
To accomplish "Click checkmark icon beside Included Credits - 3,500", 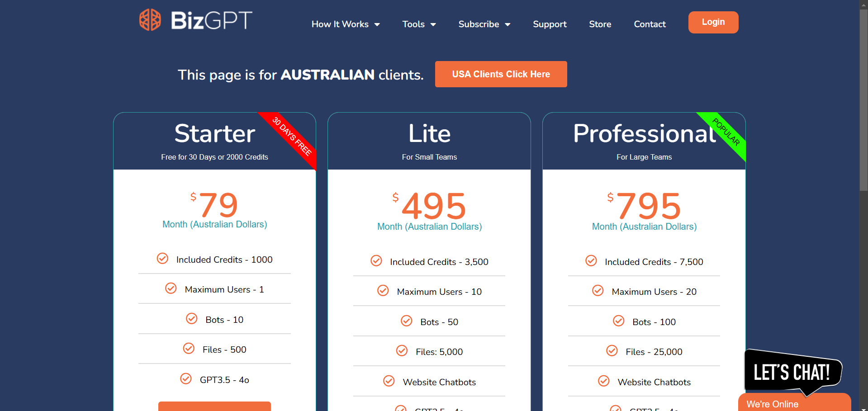I will pos(376,260).
